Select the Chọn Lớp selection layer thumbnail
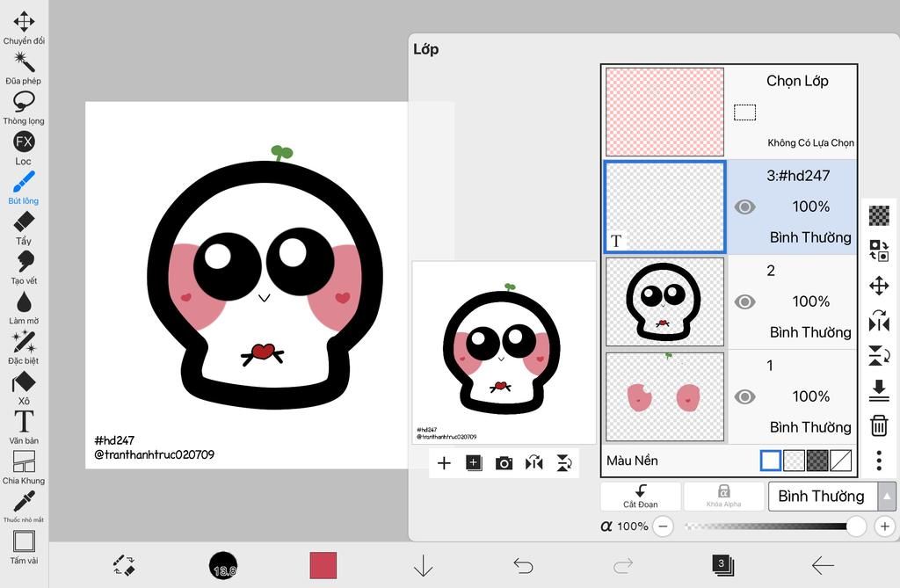Image resolution: width=900 pixels, height=588 pixels. [x=664, y=112]
